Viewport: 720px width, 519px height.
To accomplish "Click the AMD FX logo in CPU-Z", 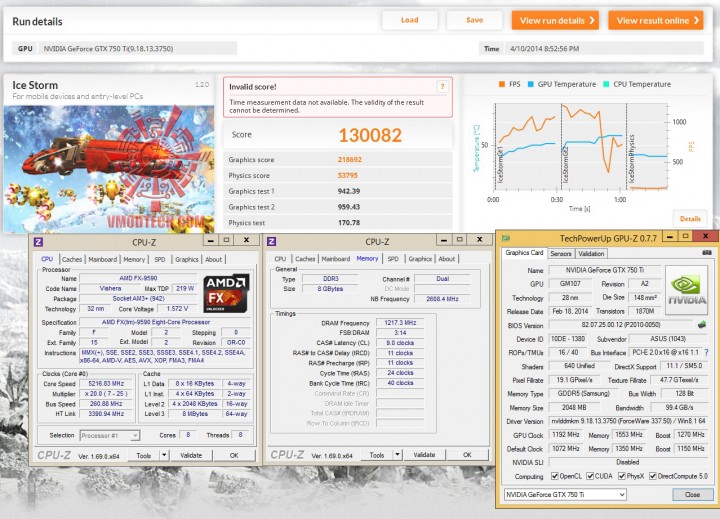I will 226,294.
